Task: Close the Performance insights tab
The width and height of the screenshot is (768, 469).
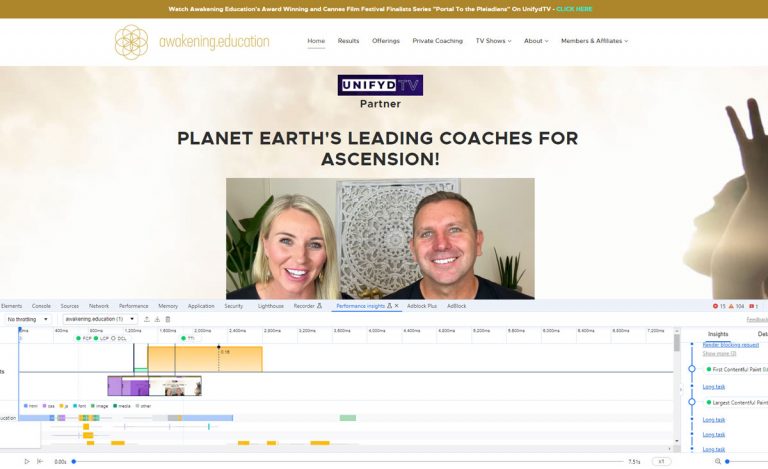Action: pyautogui.click(x=397, y=306)
